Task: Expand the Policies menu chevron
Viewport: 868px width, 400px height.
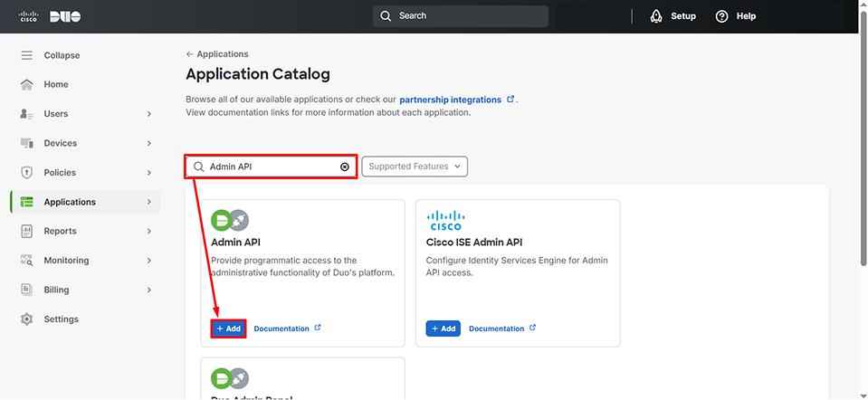Action: click(149, 173)
